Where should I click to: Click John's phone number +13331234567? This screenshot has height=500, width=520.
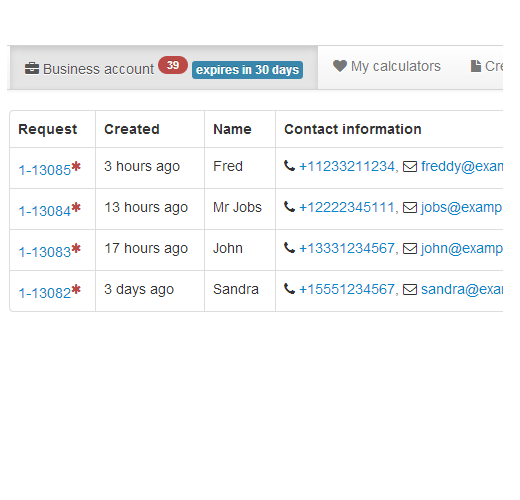tap(347, 248)
